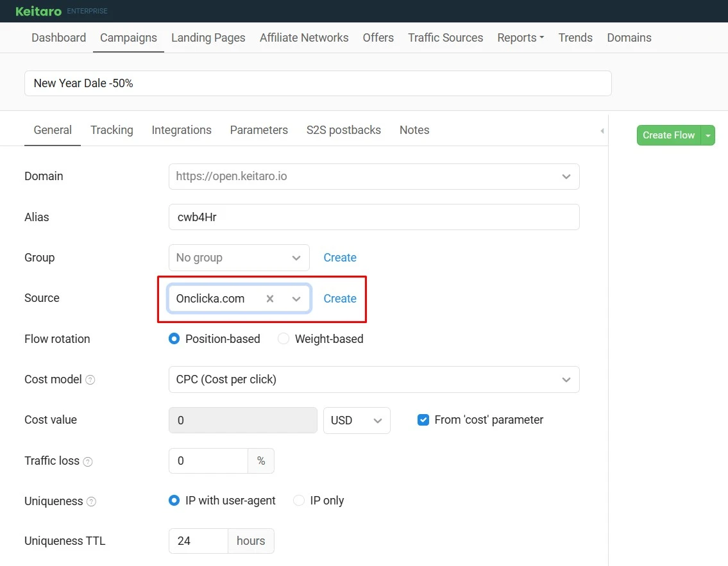
Task: Select IP only uniqueness option
Action: pyautogui.click(x=299, y=501)
